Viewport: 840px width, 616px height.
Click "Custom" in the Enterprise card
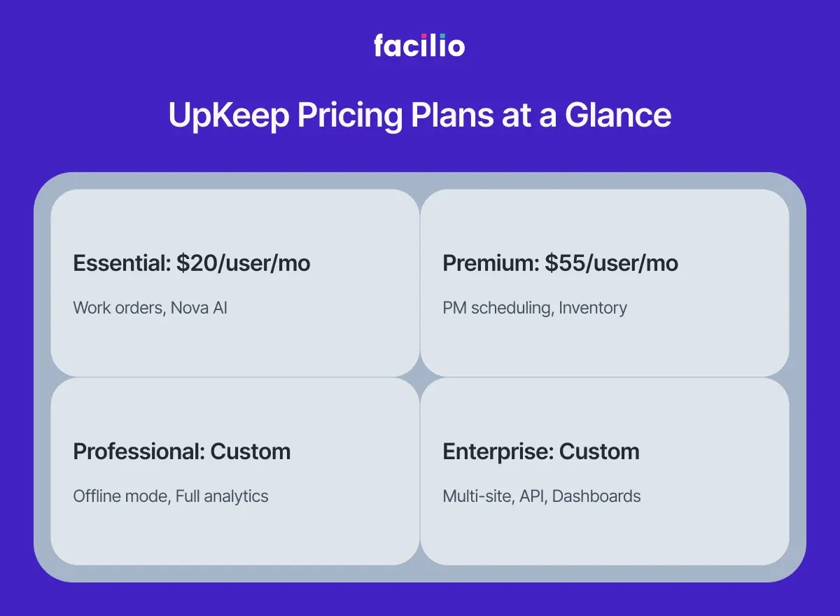(x=599, y=451)
